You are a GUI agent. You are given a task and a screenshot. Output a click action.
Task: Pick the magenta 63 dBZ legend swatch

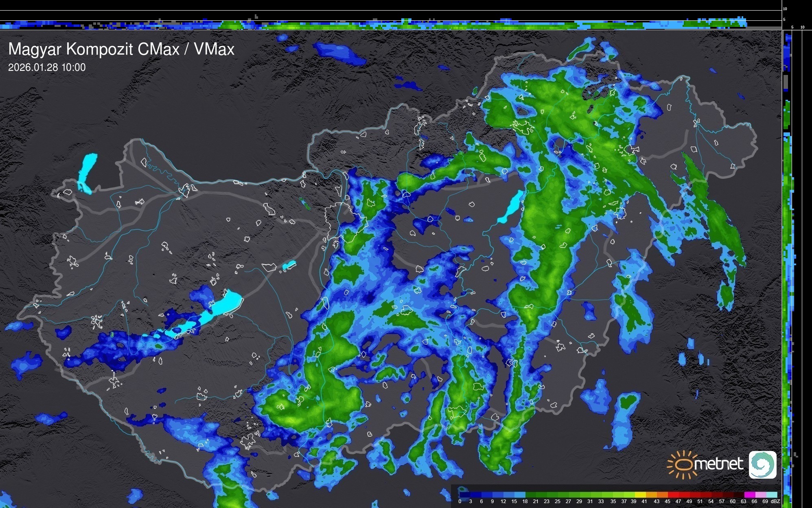point(750,495)
